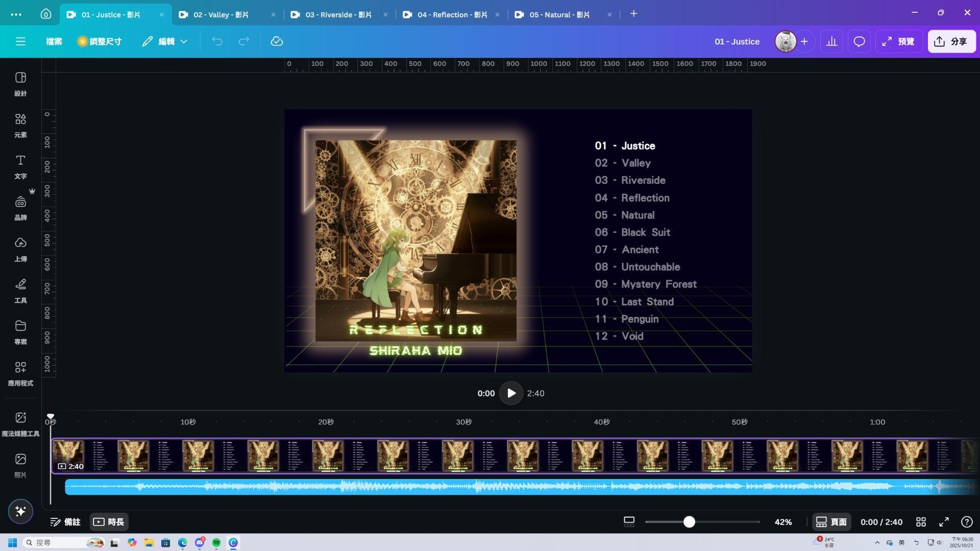Screen dimensions: 980x551
Task: Open the 元素 (Elements) sidebar panel
Action: pyautogui.click(x=20, y=125)
